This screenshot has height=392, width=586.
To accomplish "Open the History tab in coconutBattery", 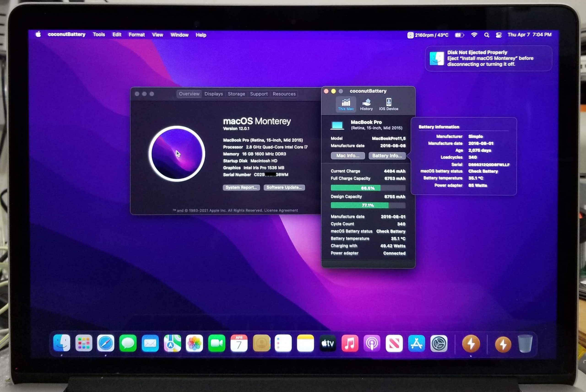I will 366,104.
